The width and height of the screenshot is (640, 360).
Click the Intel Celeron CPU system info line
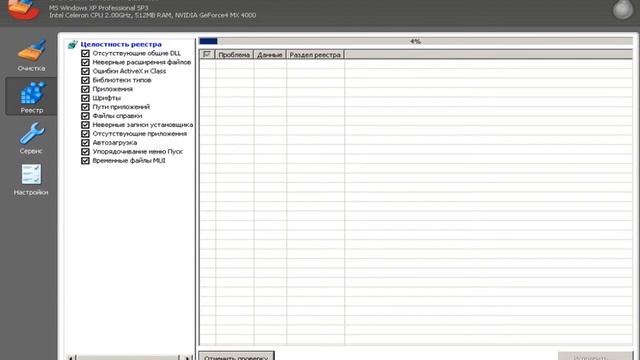(x=152, y=15)
